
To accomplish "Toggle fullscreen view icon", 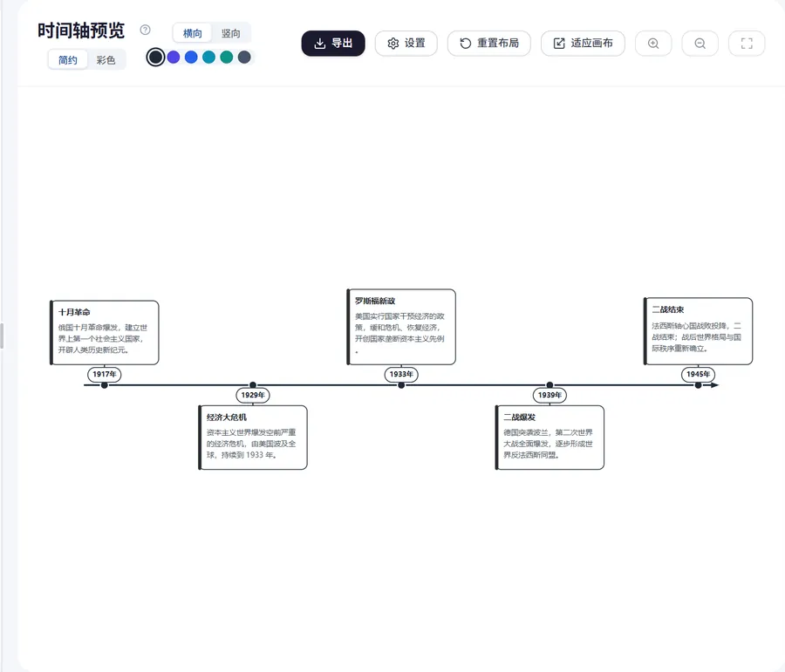I will point(747,44).
